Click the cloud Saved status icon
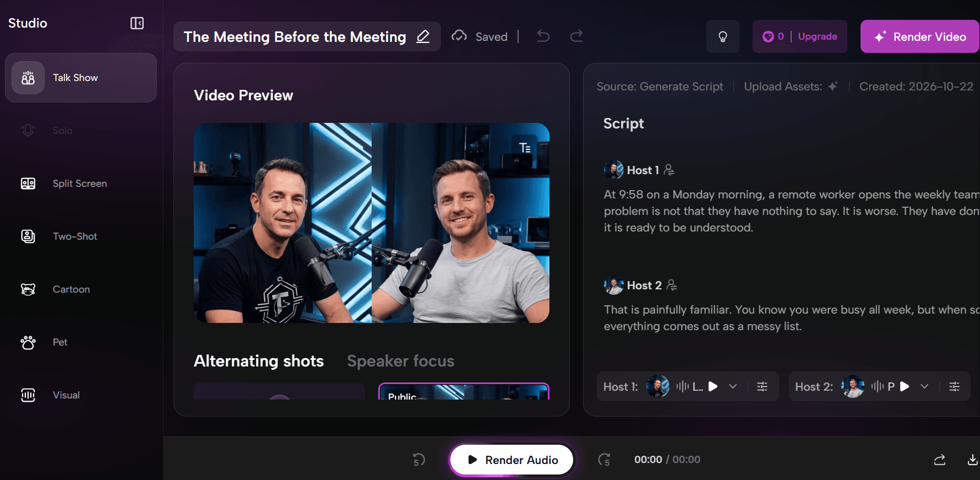The width and height of the screenshot is (980, 480). (x=459, y=36)
